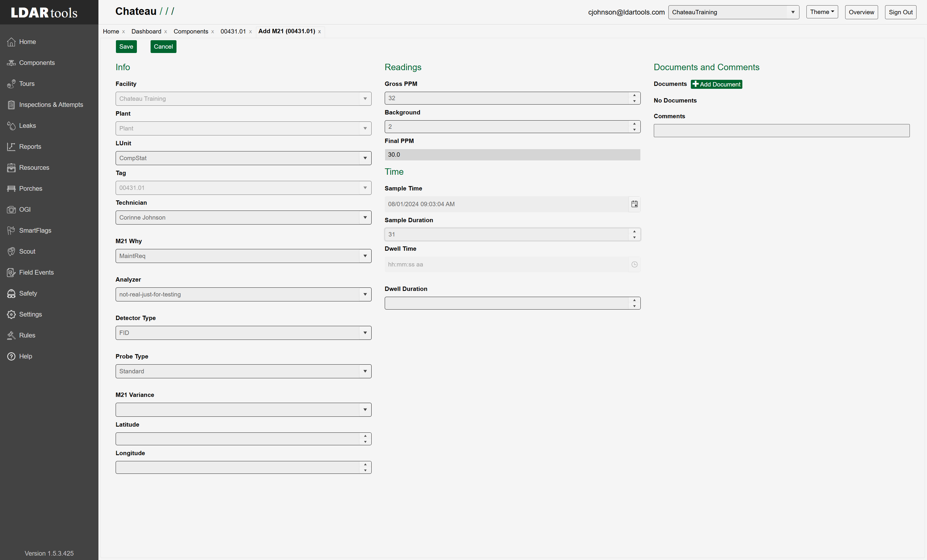
Task: Click the Safety helmet icon
Action: click(11, 293)
